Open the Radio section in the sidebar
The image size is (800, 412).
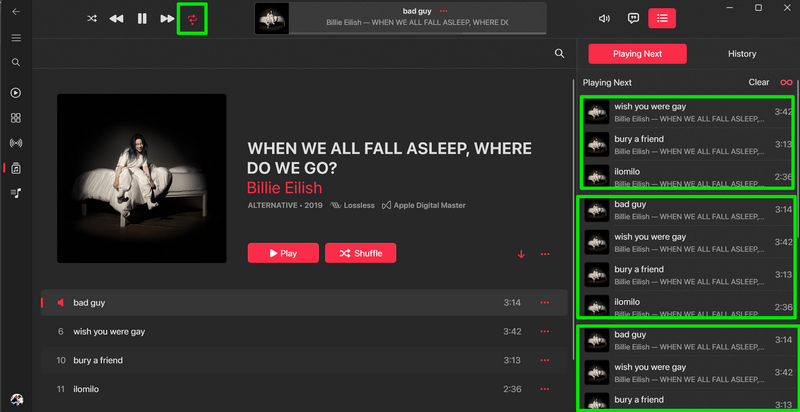(x=16, y=143)
